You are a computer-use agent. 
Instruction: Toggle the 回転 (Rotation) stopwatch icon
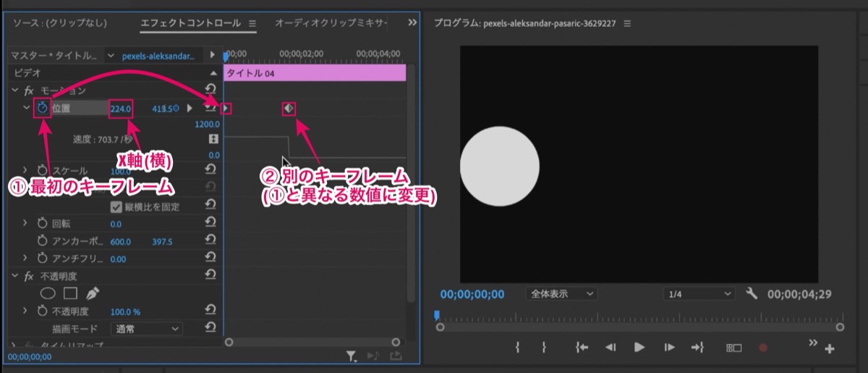[43, 223]
